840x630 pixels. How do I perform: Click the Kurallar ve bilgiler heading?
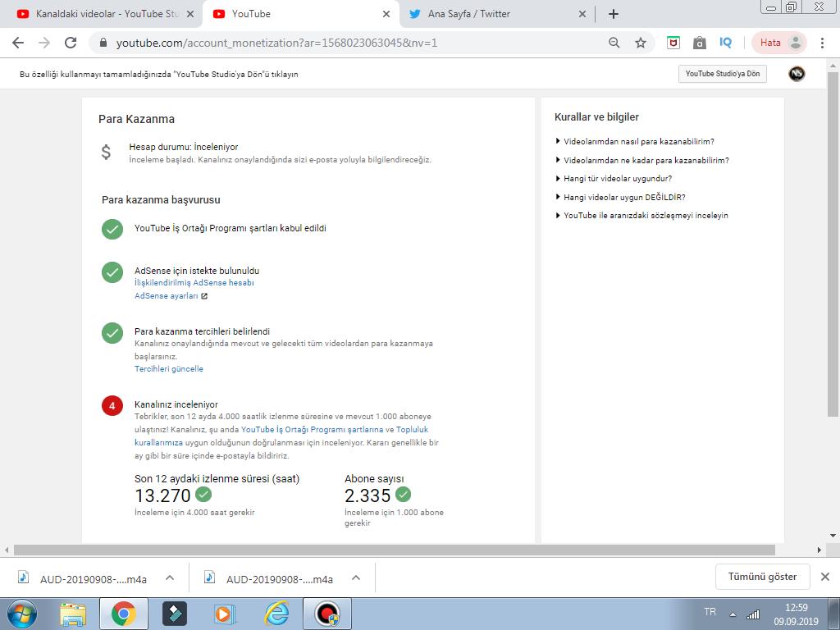(597, 116)
